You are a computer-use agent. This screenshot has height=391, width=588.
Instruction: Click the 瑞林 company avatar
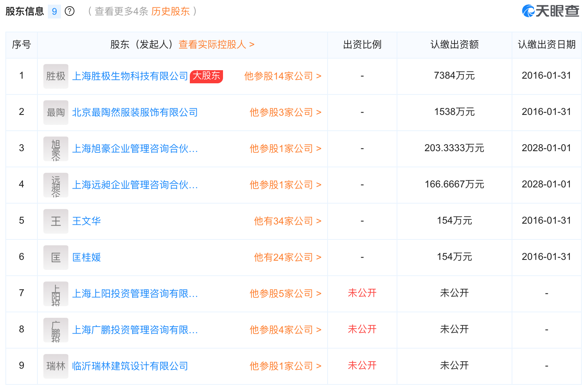point(56,366)
